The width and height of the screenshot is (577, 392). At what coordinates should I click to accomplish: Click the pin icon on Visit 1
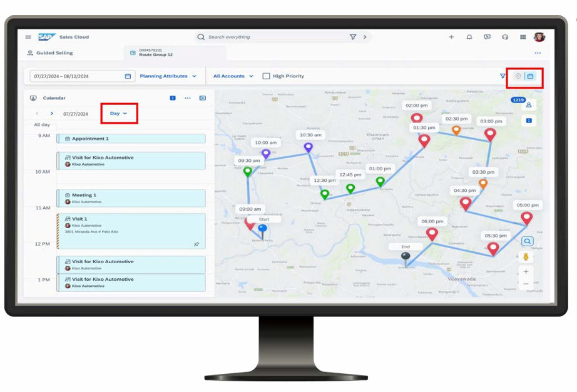197,244
